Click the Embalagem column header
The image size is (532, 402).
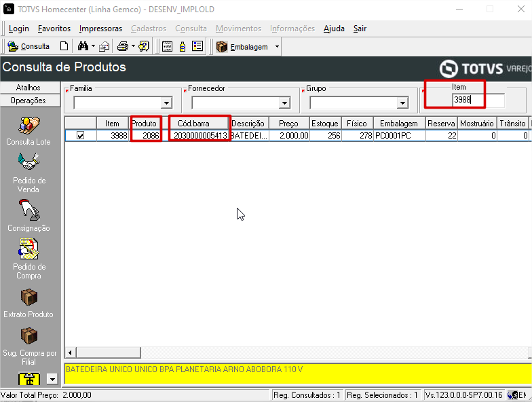tap(399, 124)
